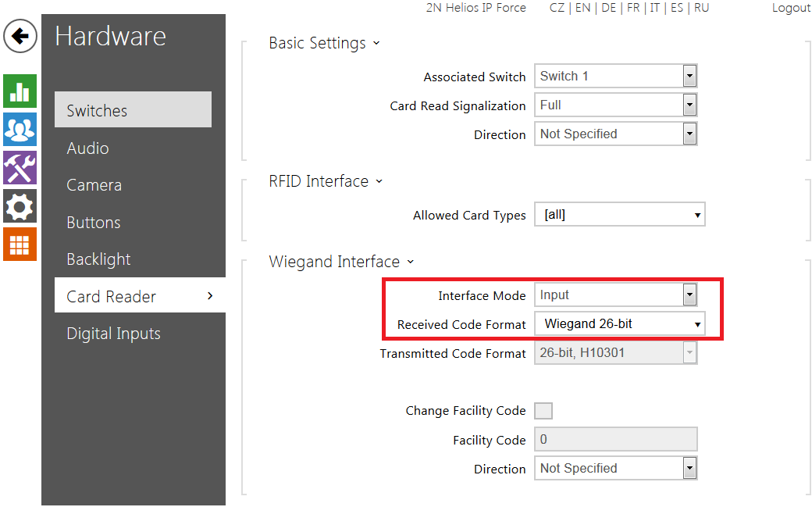Open the Card Read Signalization dropdown
Screen dimensions: 812x507
point(615,105)
